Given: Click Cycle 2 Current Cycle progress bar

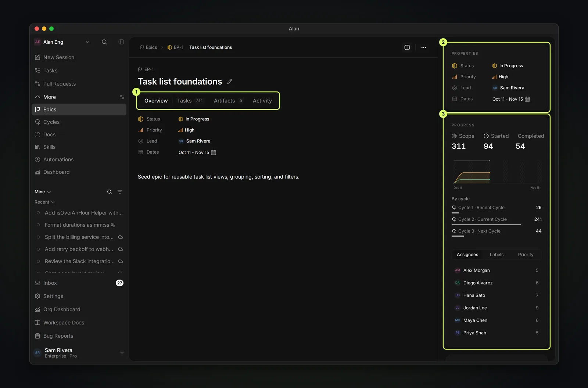Looking at the screenshot, I should tap(486, 224).
